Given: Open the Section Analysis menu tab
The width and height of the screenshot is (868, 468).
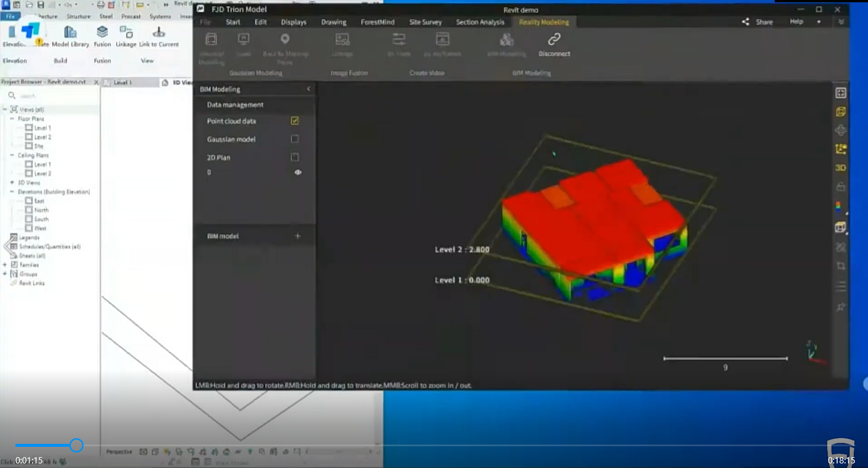Looking at the screenshot, I should pos(480,22).
